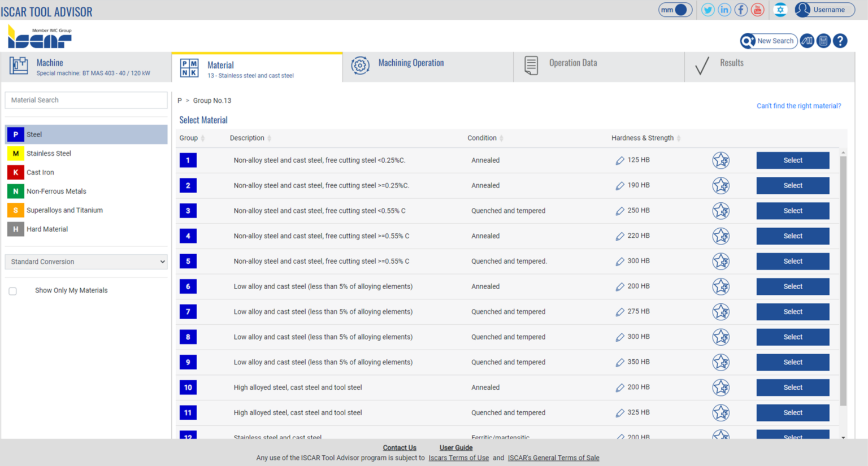The width and height of the screenshot is (868, 466).
Task: Favorite the group 10 material star
Action: [x=721, y=387]
